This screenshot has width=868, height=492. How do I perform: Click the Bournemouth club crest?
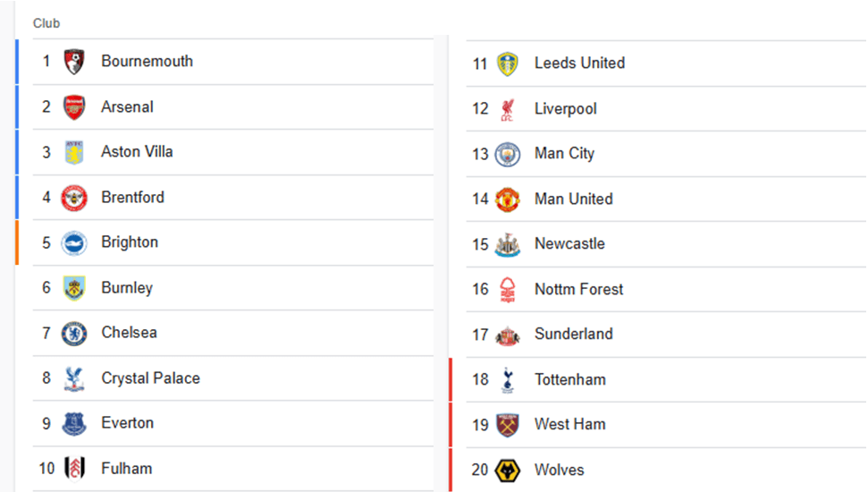(x=74, y=62)
